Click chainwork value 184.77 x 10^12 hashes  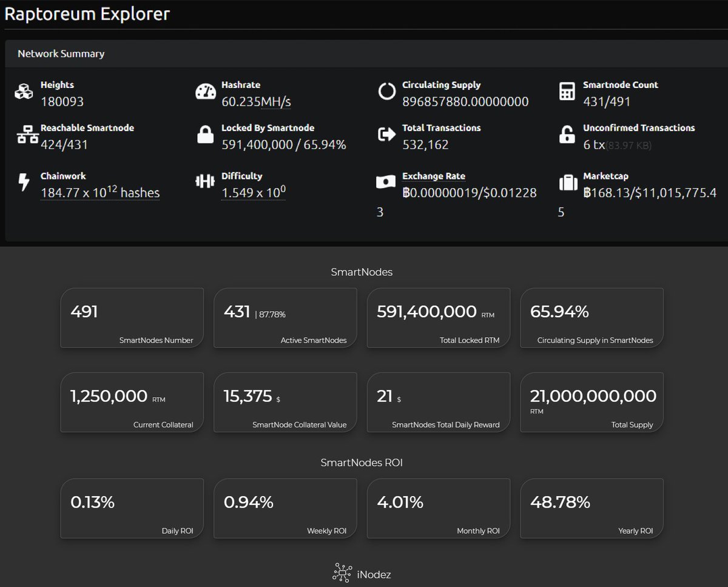point(100,192)
